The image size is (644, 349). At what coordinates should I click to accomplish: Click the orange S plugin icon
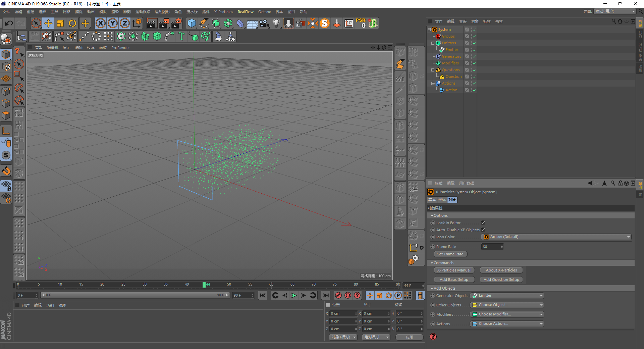pos(325,23)
